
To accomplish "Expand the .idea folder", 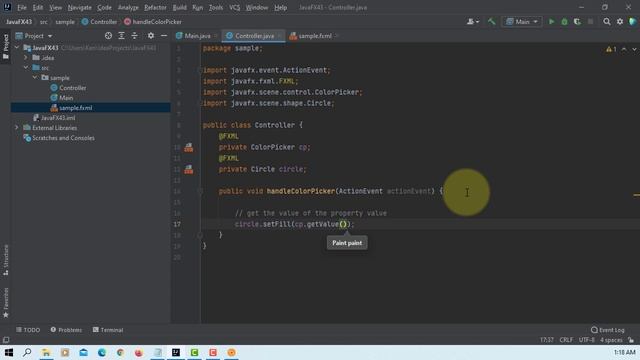I will [26, 58].
